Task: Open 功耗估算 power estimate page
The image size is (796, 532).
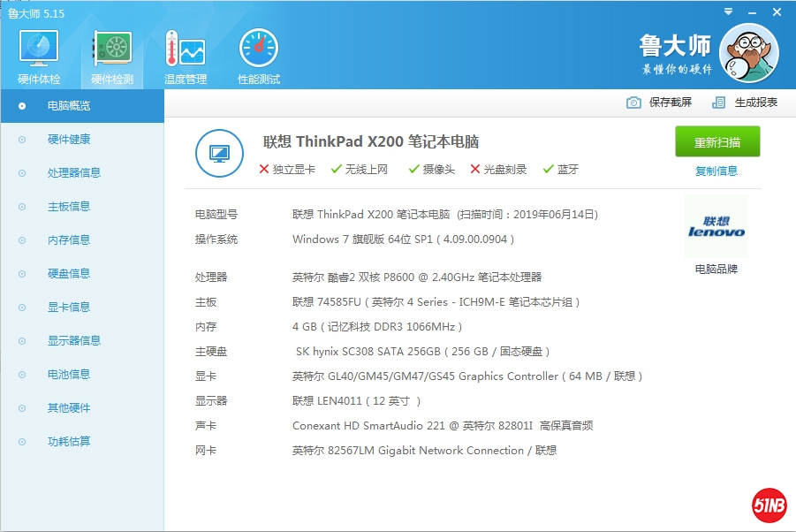Action: [68, 442]
